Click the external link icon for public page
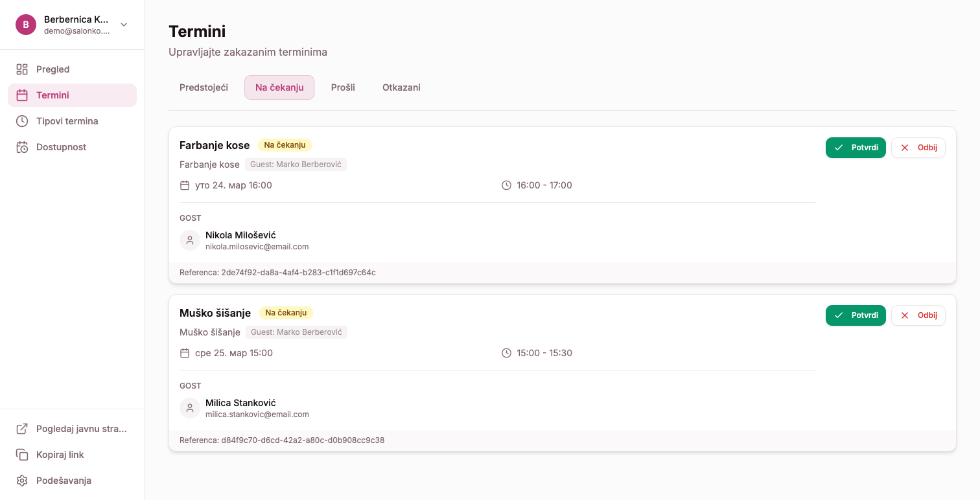980x500 pixels. click(x=22, y=429)
